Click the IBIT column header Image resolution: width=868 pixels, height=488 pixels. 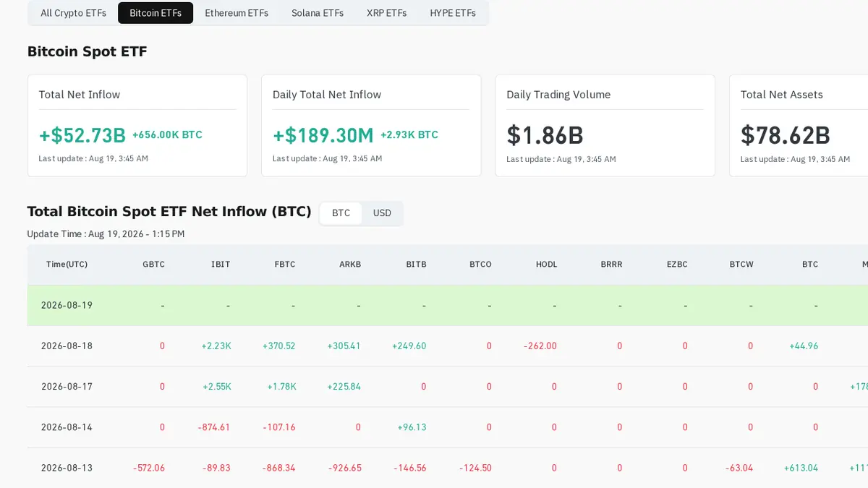[221, 265]
